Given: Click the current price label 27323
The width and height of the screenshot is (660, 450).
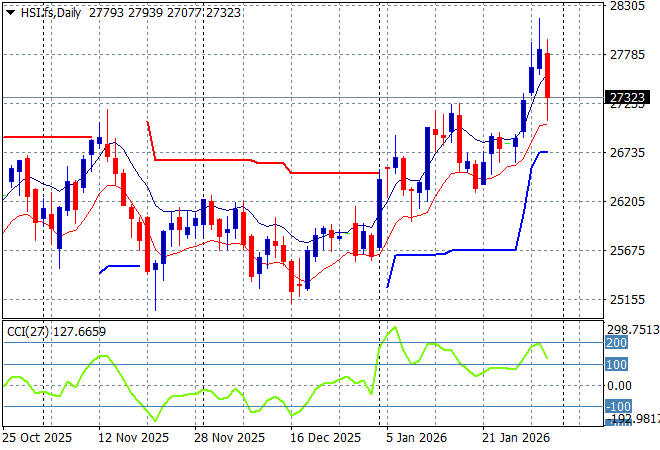Looking at the screenshot, I should 627,97.
